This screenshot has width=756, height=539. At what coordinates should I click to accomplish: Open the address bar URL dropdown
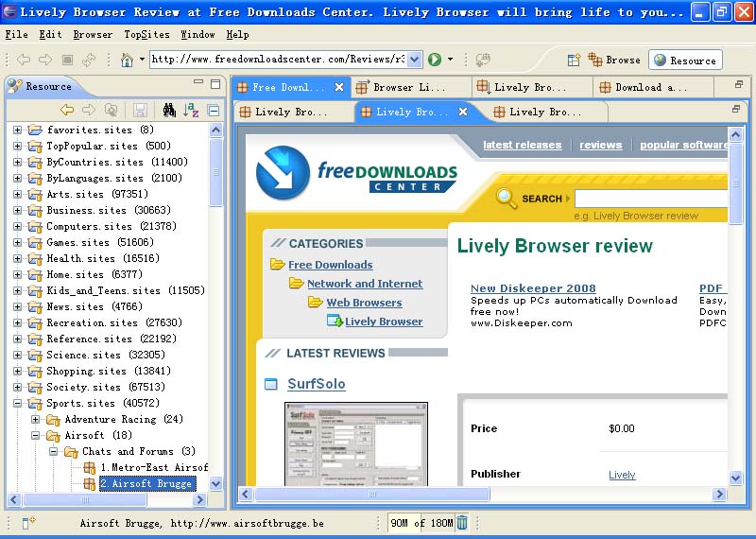(414, 60)
